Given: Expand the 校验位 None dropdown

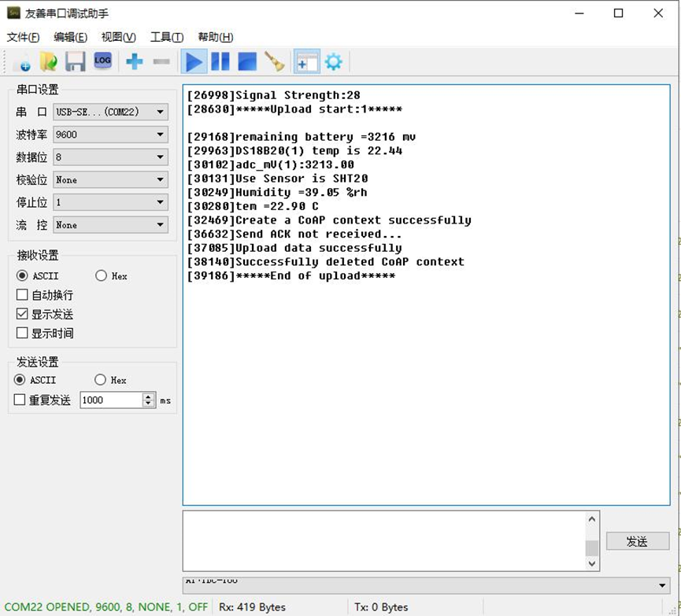Looking at the screenshot, I should 111,179.
